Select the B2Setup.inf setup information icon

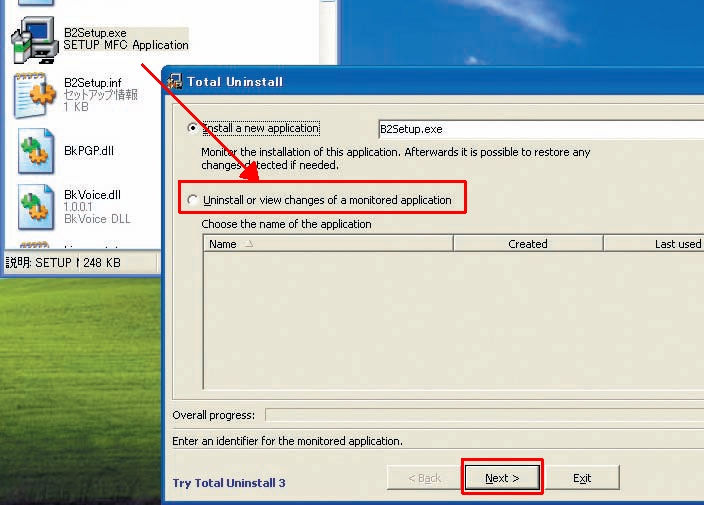35,95
